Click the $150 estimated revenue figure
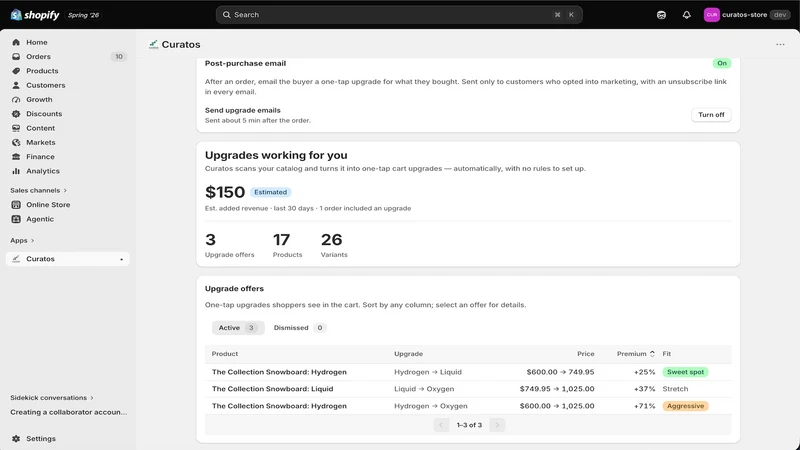The height and width of the screenshot is (450, 800). [x=225, y=192]
